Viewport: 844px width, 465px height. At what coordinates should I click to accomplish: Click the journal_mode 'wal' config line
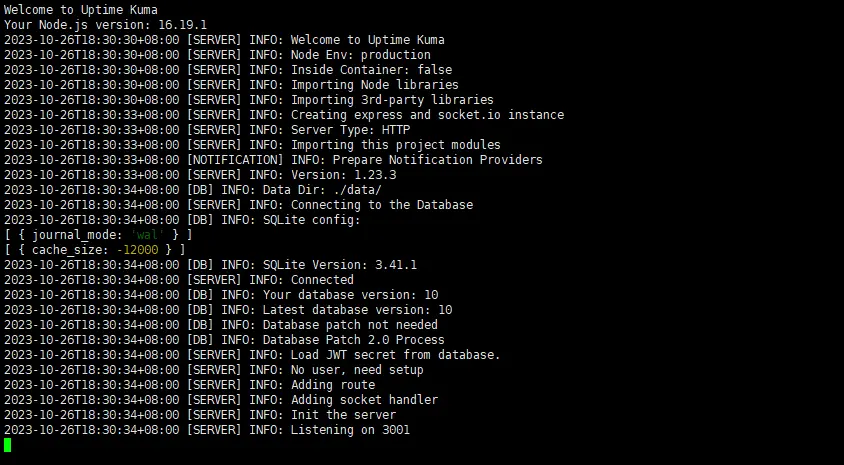[x=98, y=235]
